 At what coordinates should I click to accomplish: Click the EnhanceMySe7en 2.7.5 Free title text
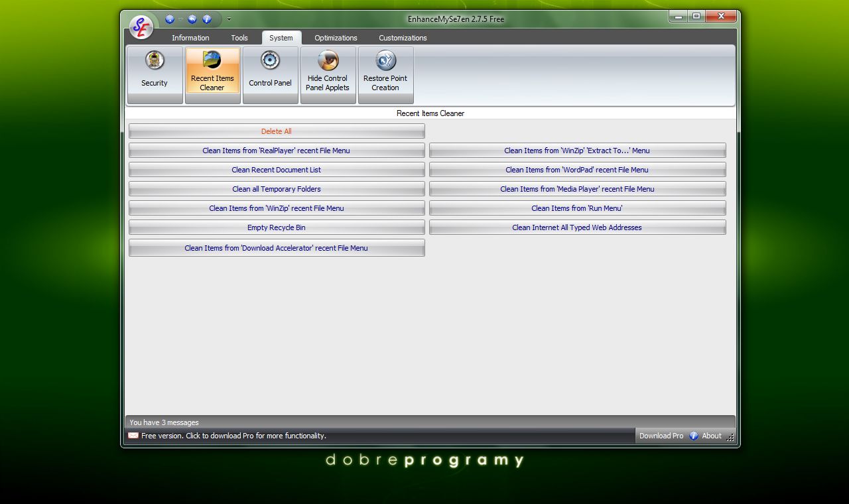[456, 19]
